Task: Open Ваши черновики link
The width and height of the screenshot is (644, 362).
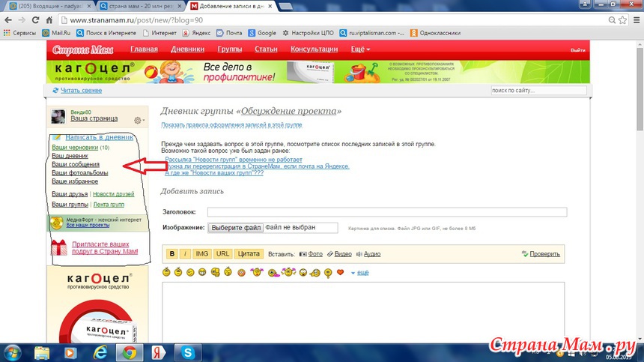Action: (x=75, y=148)
